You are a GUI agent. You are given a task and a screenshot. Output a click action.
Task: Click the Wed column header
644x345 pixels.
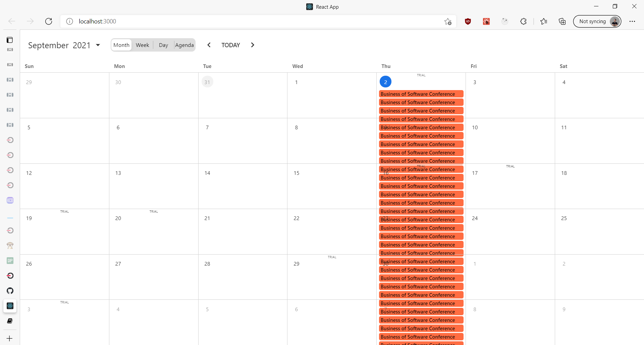(298, 66)
